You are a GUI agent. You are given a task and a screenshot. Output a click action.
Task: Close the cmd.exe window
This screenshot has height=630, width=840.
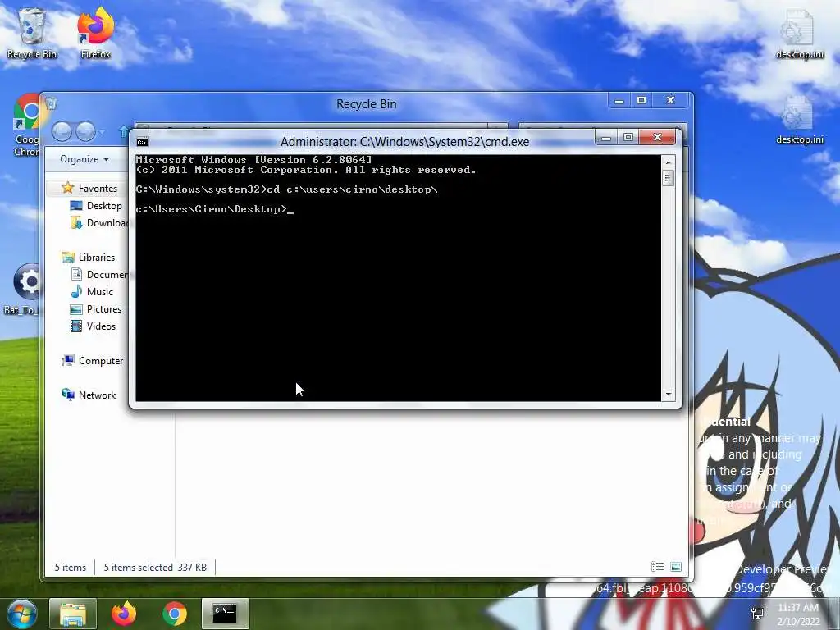coord(658,138)
